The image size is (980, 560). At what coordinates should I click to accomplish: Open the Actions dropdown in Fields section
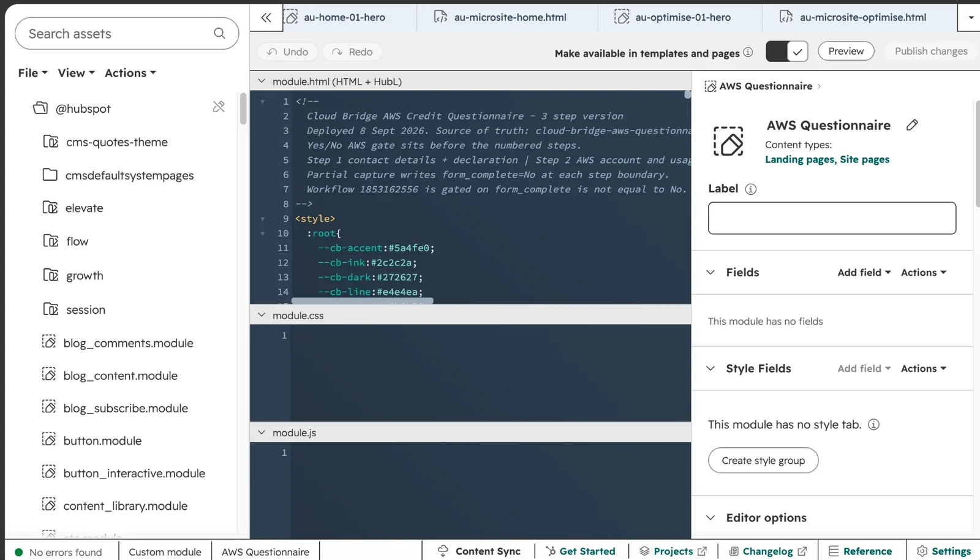click(924, 273)
